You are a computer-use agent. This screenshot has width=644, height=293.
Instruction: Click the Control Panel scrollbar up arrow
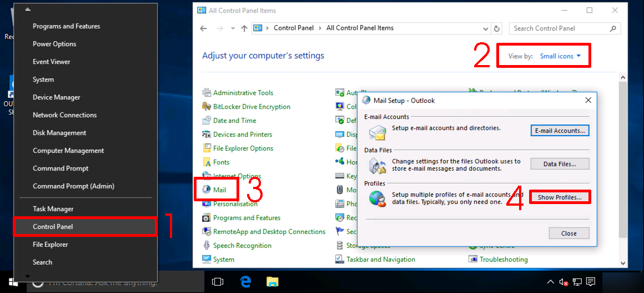tap(623, 77)
